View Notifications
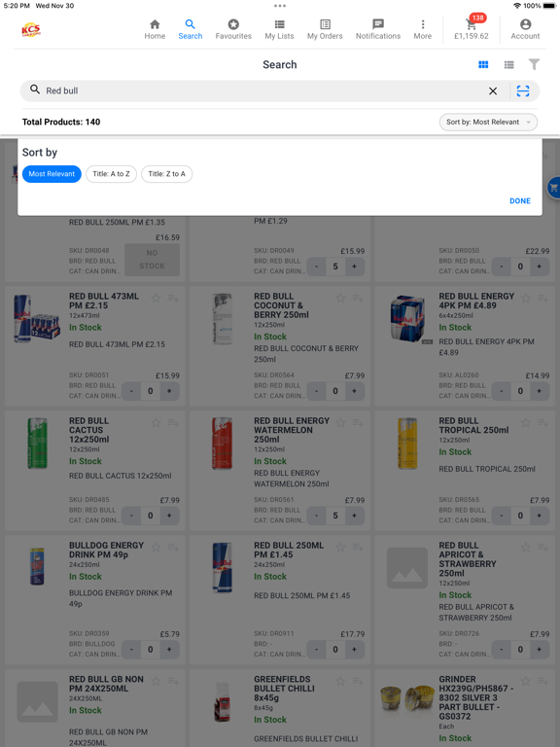The width and height of the screenshot is (560, 747). tap(378, 29)
